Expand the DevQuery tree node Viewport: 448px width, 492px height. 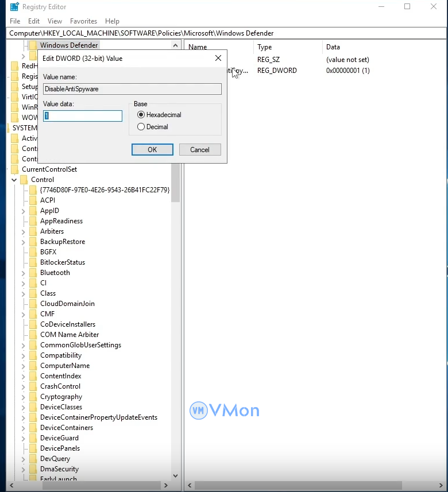tap(24, 459)
